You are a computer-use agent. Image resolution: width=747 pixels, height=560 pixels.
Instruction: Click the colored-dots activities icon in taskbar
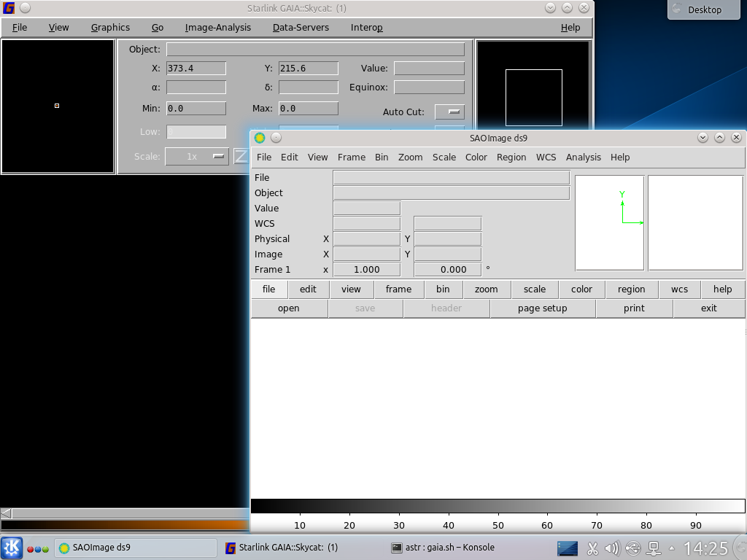pyautogui.click(x=38, y=549)
